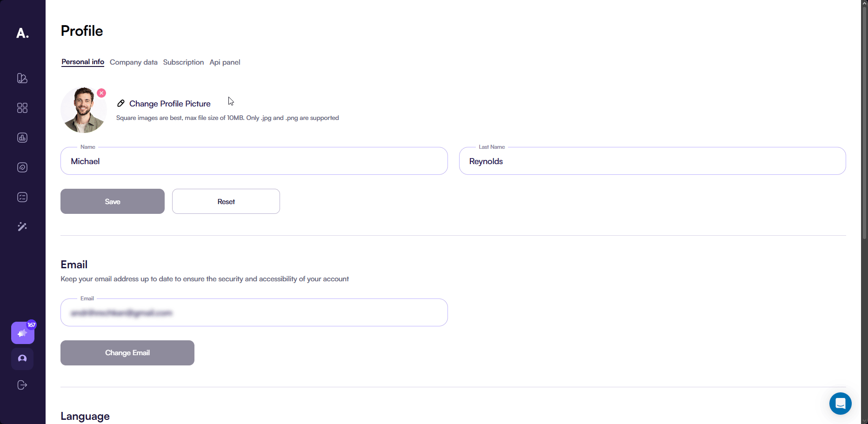Click the Change Email button
Image resolution: width=868 pixels, height=424 pixels.
point(127,353)
